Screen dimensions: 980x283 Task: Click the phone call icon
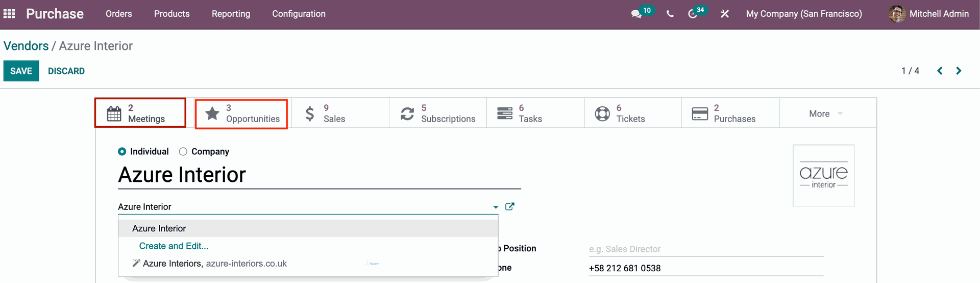pos(670,14)
